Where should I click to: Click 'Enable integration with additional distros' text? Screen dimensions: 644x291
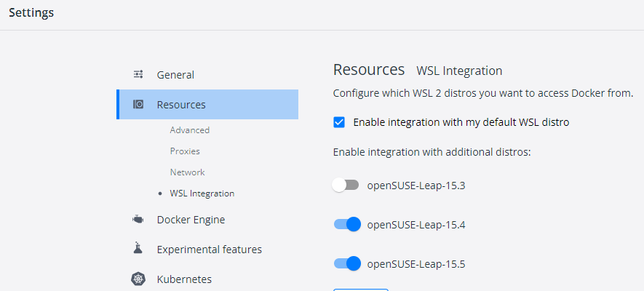tap(432, 152)
